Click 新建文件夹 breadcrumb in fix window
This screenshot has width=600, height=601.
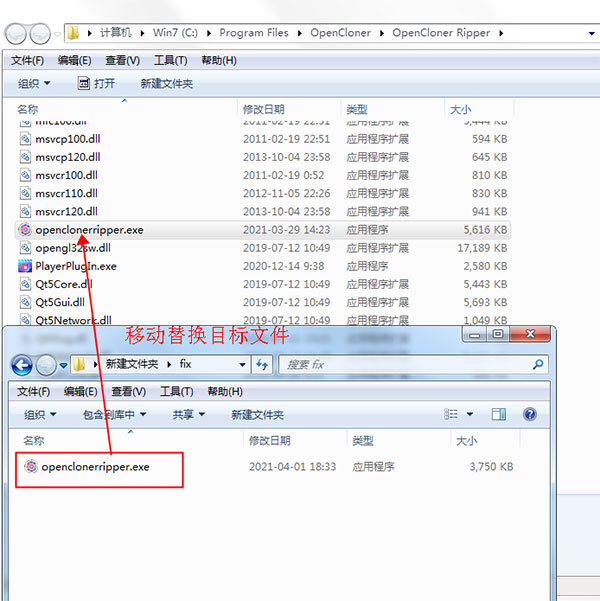click(132, 364)
